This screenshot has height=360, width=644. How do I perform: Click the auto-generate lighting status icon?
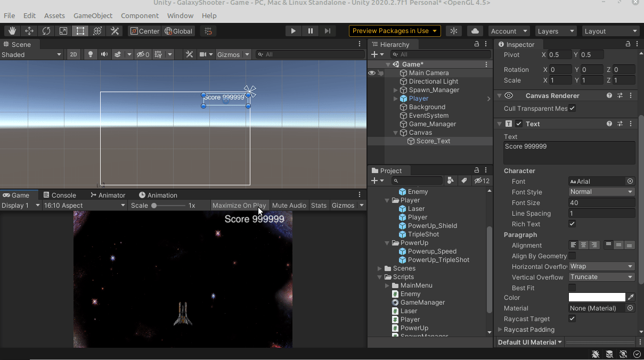point(623,354)
